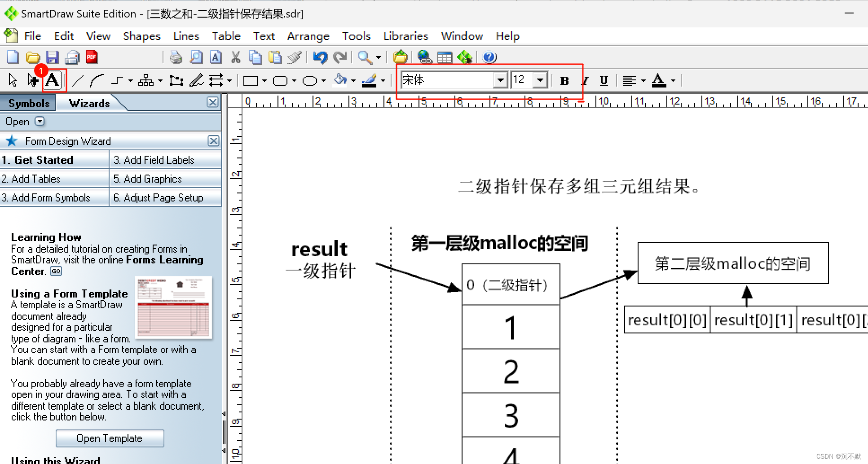Select the rectangle shape tool
This screenshot has height=464, width=868.
click(250, 81)
